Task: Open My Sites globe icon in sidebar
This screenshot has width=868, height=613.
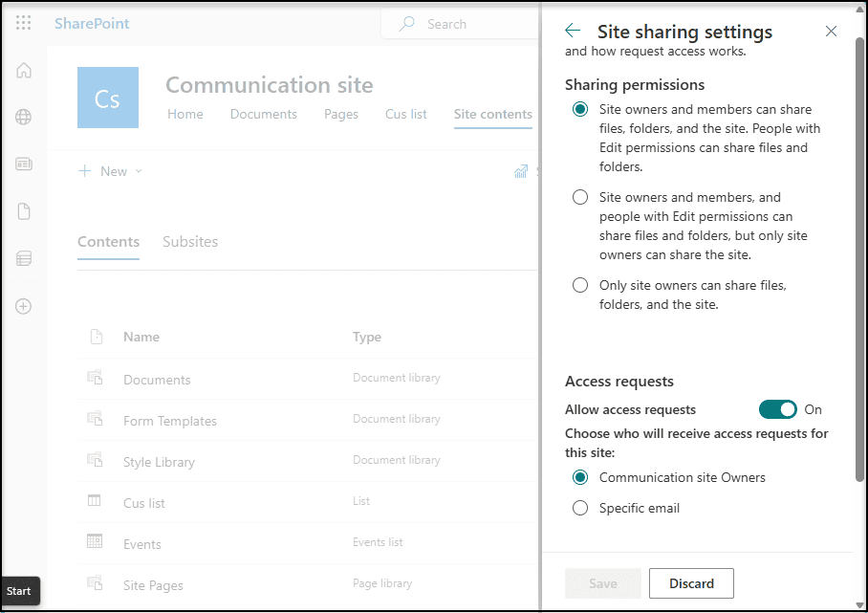Action: pyautogui.click(x=23, y=117)
